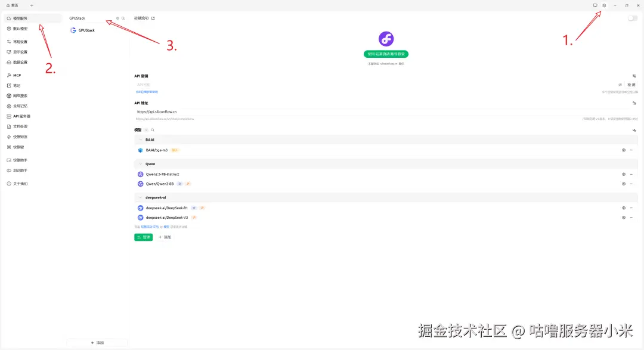Viewport: 644px width, 350px height.
Task: Open settings gear for BAAI/bge-m3
Action: (x=624, y=150)
